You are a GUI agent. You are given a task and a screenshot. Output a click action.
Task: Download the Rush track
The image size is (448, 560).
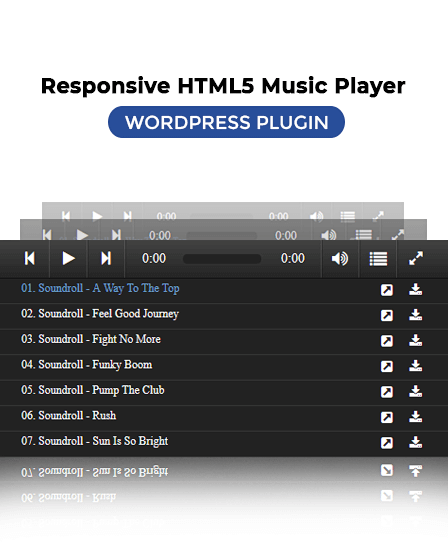coord(415,417)
